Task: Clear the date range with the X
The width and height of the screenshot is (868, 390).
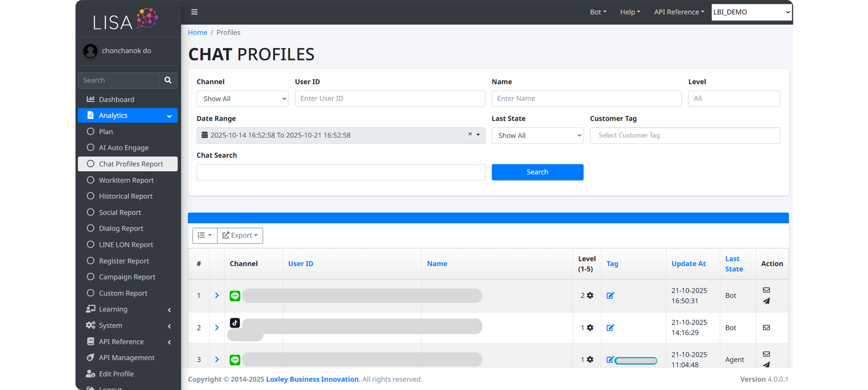Action: 470,134
